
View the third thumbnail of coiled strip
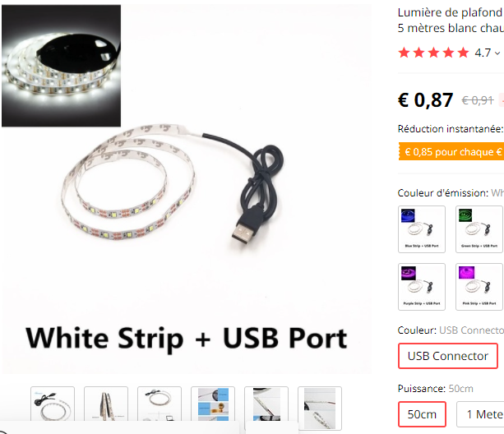[160, 404]
